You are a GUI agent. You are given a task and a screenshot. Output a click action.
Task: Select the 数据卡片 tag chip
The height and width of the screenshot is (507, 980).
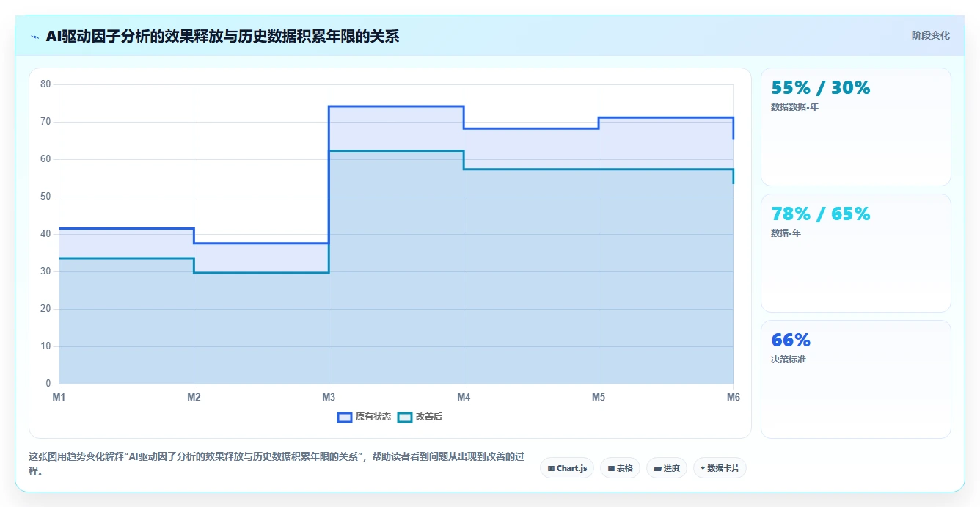(x=720, y=468)
